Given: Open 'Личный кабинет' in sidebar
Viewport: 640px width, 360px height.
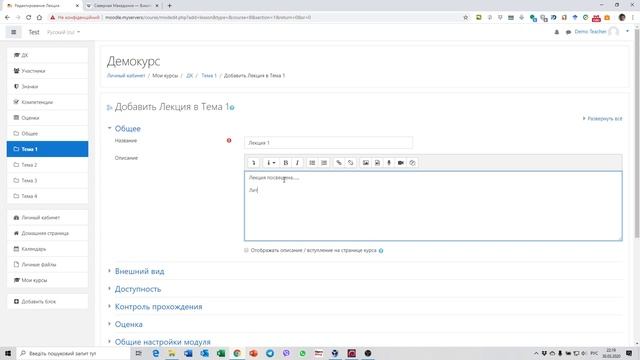Looking at the screenshot, I should point(47,218).
